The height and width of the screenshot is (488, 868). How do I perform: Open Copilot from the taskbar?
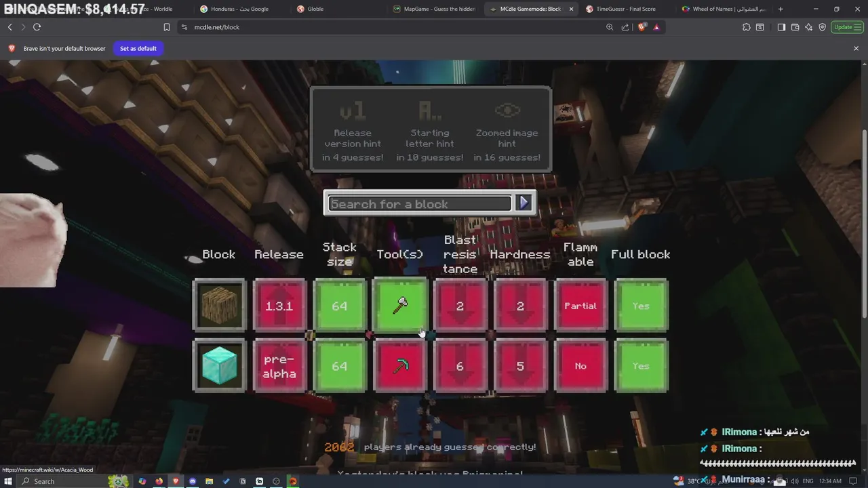tap(142, 481)
